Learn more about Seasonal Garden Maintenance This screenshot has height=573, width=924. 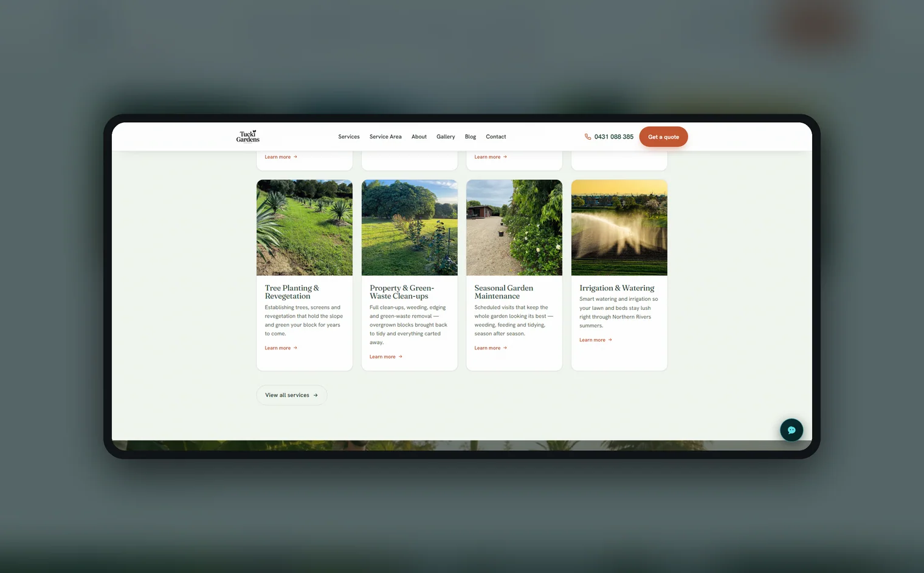click(x=491, y=348)
